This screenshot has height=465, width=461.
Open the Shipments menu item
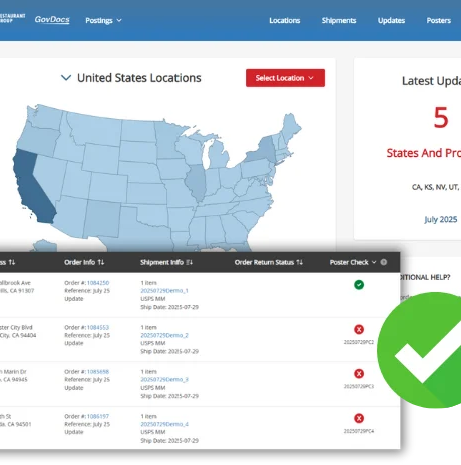coord(339,20)
